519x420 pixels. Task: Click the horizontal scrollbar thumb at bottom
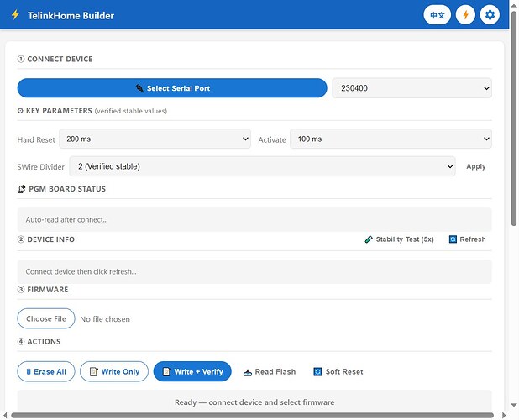pos(252,415)
